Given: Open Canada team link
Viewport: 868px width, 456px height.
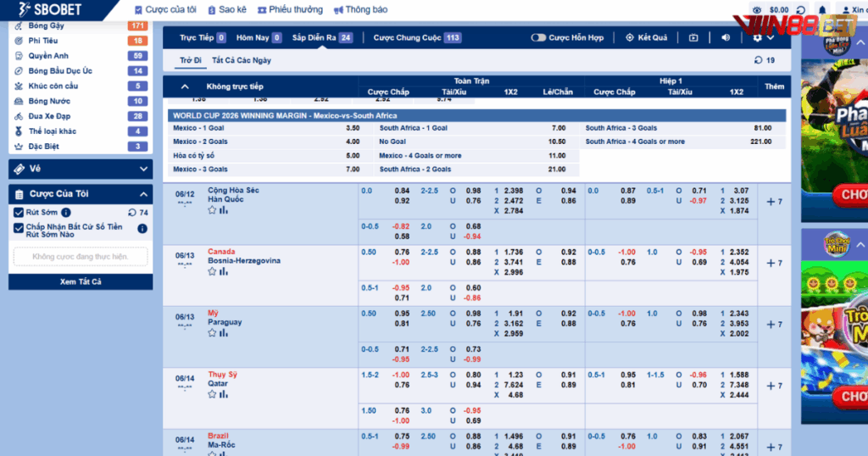Looking at the screenshot, I should (x=221, y=252).
